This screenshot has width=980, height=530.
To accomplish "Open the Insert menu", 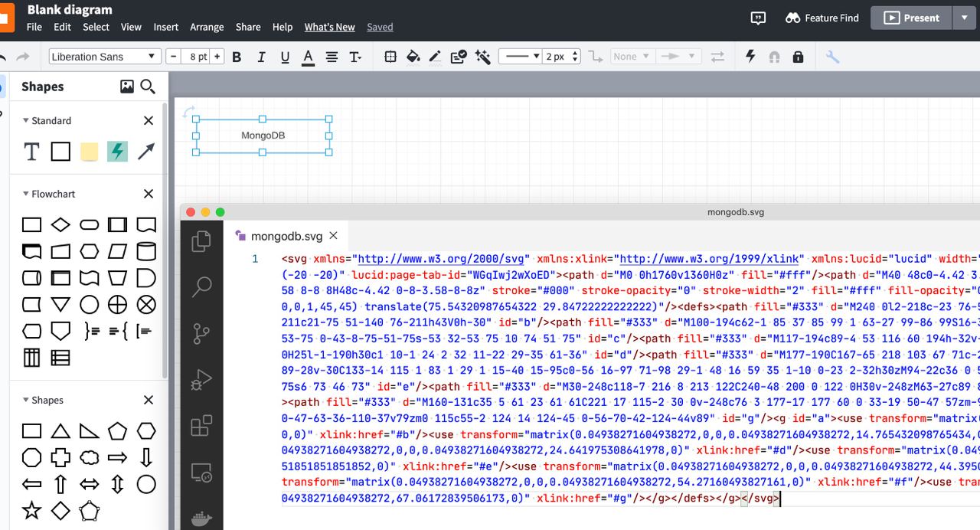I will click(166, 27).
